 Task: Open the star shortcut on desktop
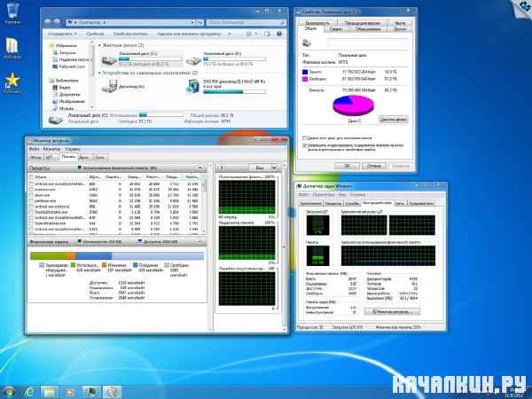[x=12, y=82]
